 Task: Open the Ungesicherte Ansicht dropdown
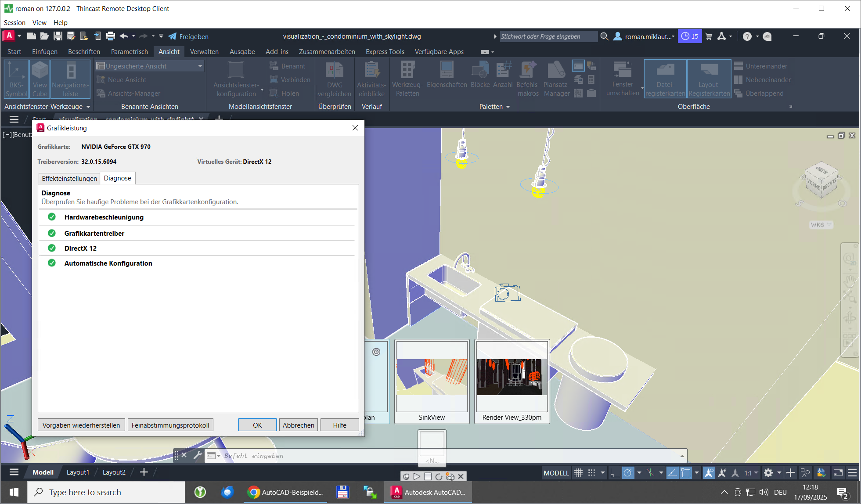(x=150, y=66)
